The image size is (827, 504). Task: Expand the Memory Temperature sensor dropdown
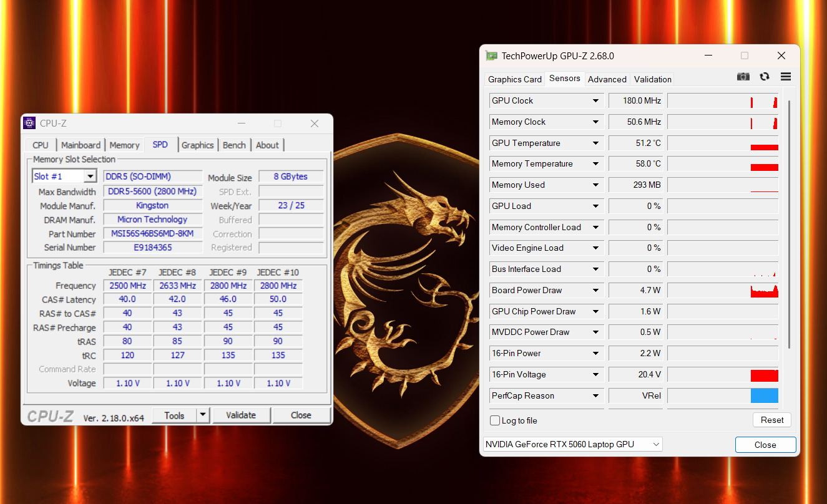(595, 164)
